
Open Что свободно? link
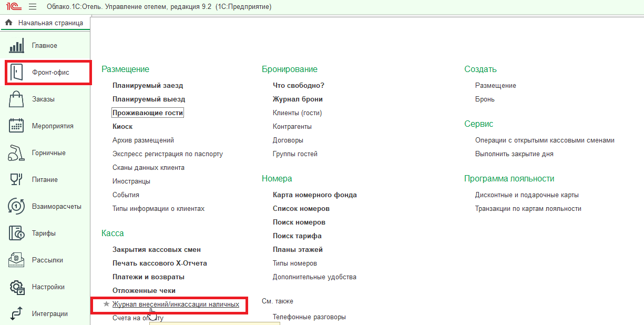tap(299, 85)
